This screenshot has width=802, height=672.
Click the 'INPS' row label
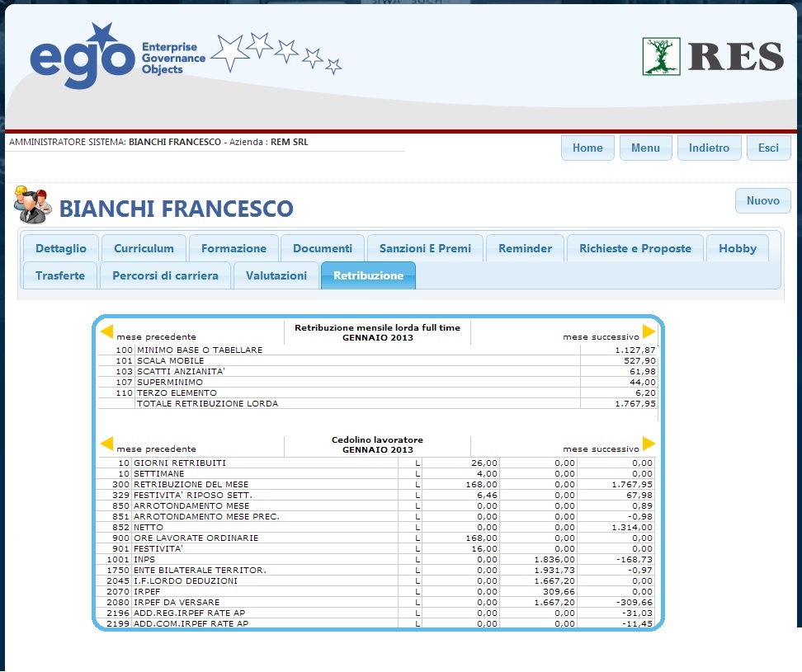(144, 560)
